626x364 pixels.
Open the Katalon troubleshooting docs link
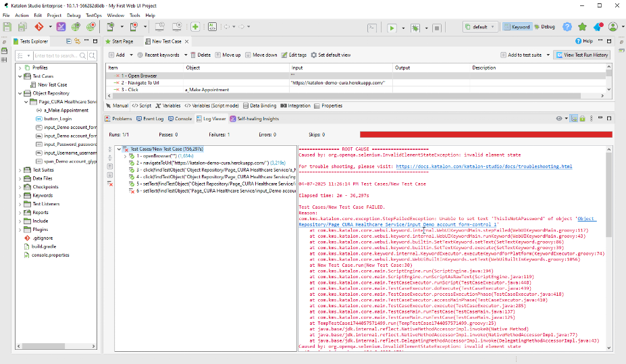(x=484, y=166)
